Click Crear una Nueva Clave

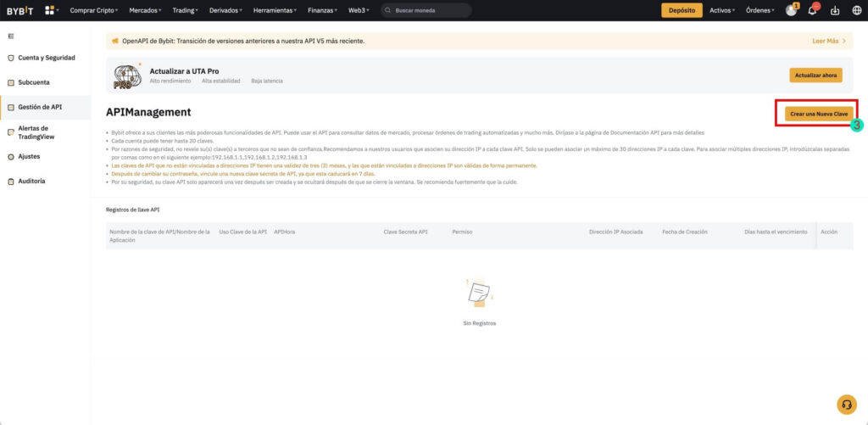pyautogui.click(x=819, y=114)
